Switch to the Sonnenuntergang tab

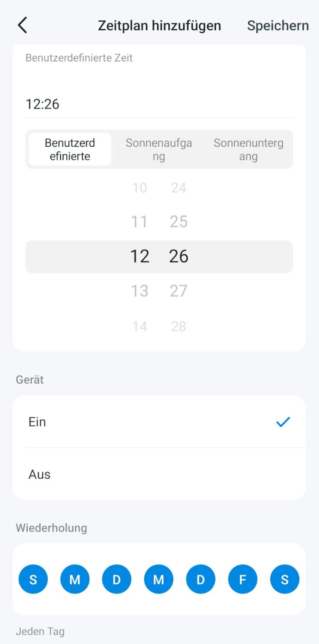click(x=248, y=150)
